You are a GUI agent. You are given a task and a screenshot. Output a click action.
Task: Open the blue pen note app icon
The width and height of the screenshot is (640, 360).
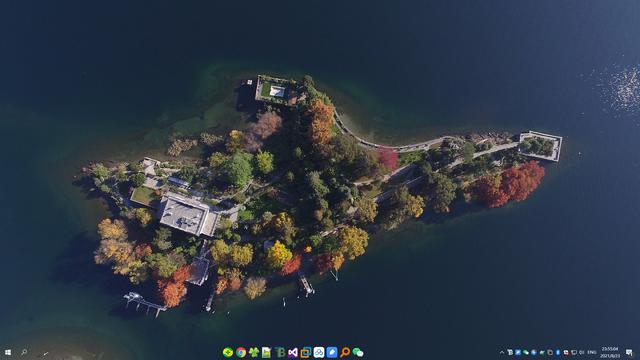click(x=332, y=352)
